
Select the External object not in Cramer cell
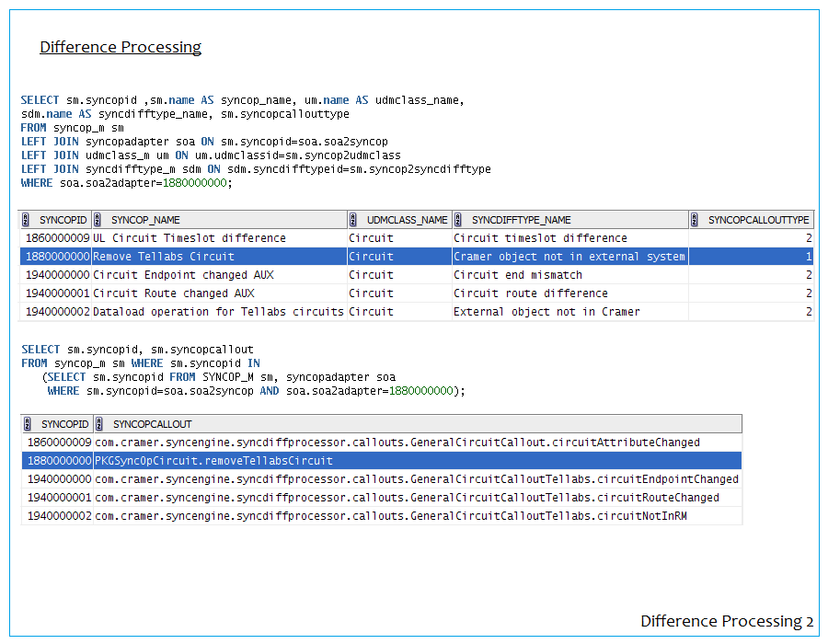click(x=546, y=312)
